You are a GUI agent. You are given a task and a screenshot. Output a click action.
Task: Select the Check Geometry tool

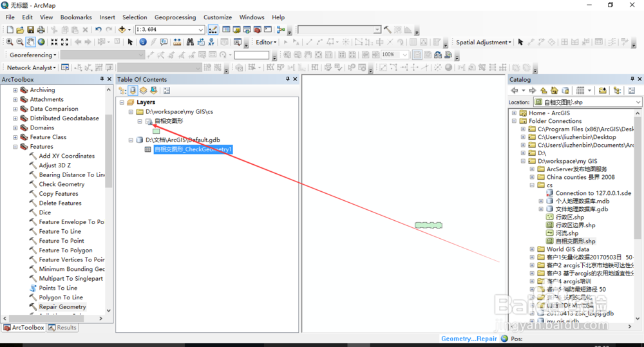coord(62,184)
